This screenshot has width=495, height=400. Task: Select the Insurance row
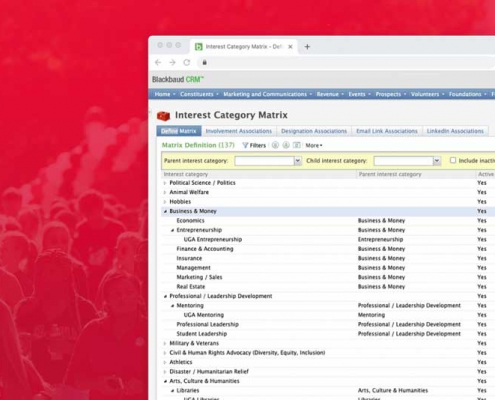click(x=328, y=258)
